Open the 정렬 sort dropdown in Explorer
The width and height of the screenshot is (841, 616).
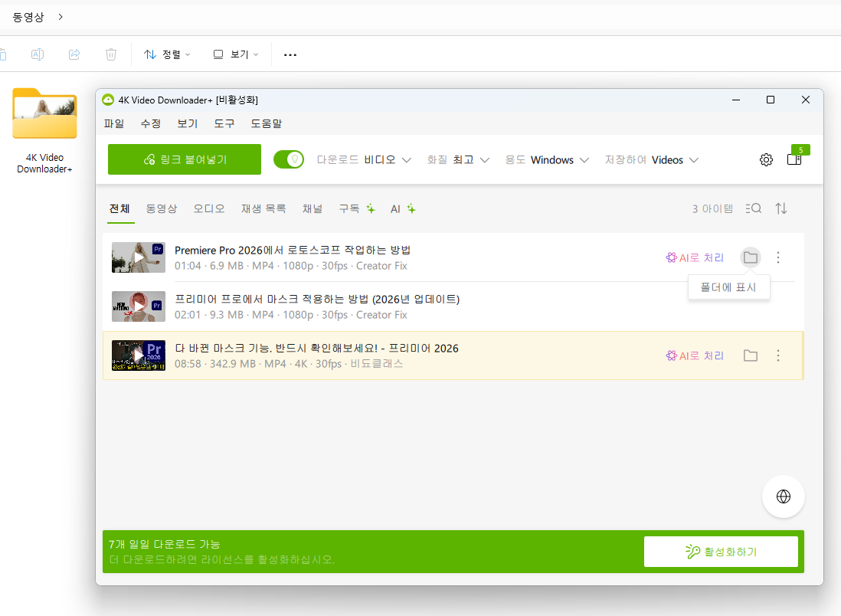167,54
